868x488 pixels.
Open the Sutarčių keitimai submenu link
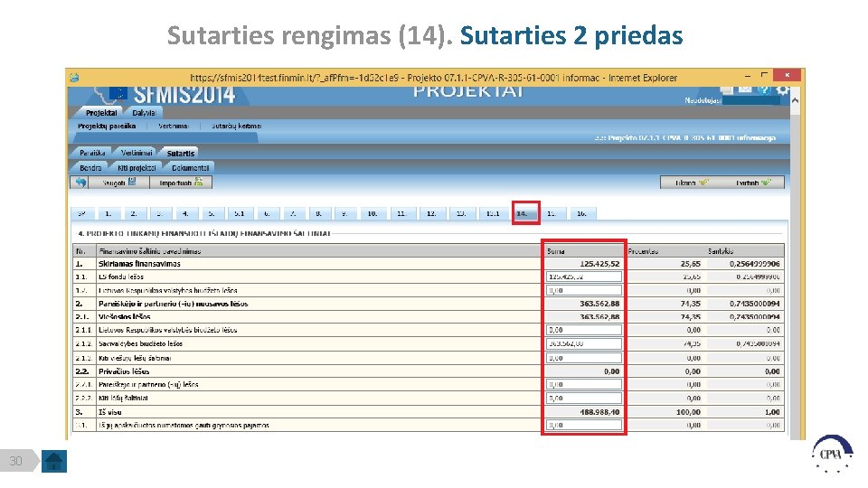236,127
